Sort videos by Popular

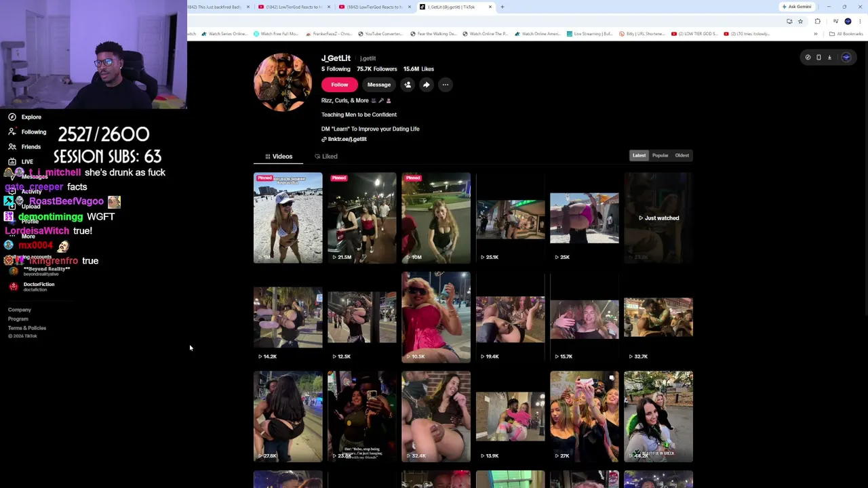pos(660,155)
